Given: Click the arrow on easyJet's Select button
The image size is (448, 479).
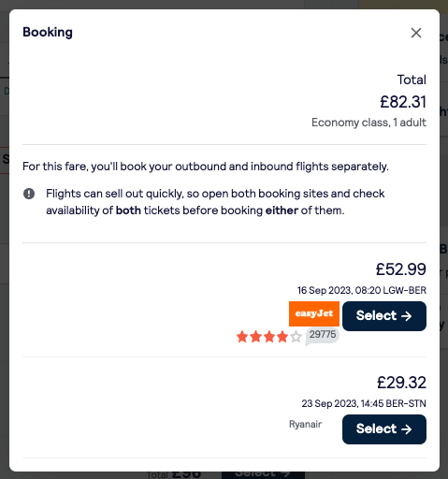Looking at the screenshot, I should 406,316.
